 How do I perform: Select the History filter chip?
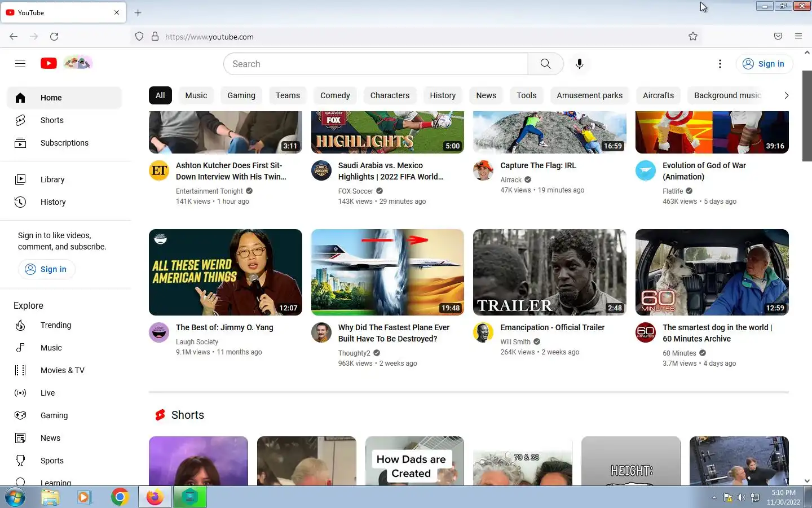coord(443,95)
